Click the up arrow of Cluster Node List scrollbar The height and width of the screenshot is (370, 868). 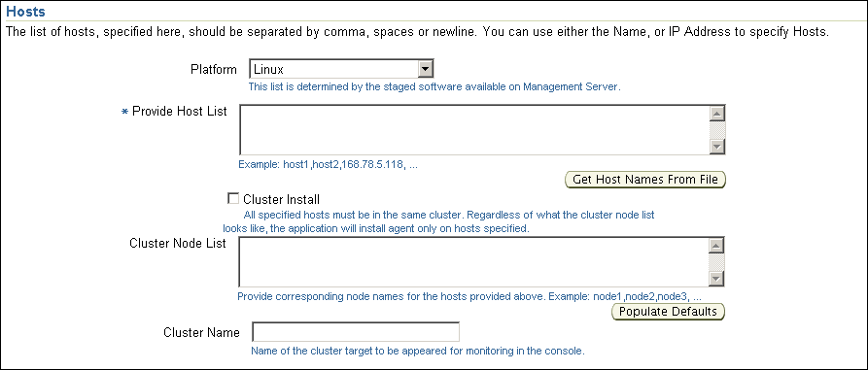[717, 246]
